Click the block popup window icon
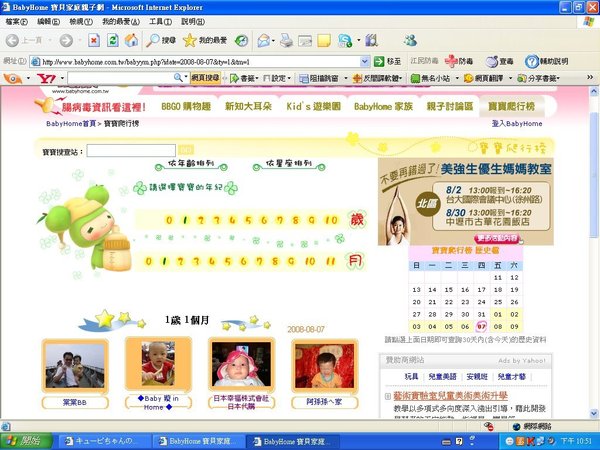The height and width of the screenshot is (450, 600). 304,78
